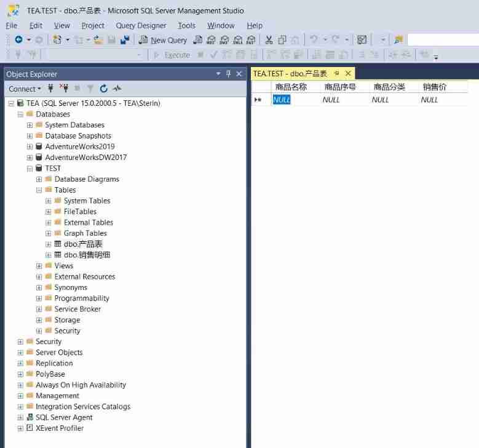Click the Connect Object Explorer plug icon

pos(50,89)
